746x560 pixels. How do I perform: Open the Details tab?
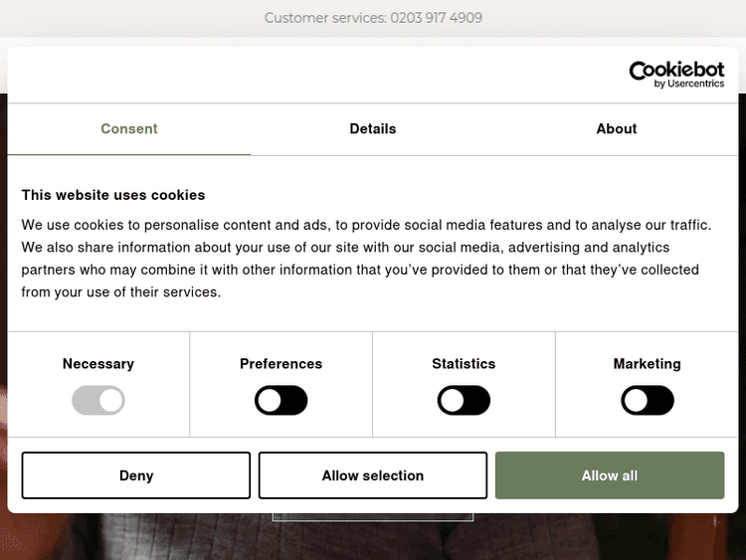tap(373, 129)
